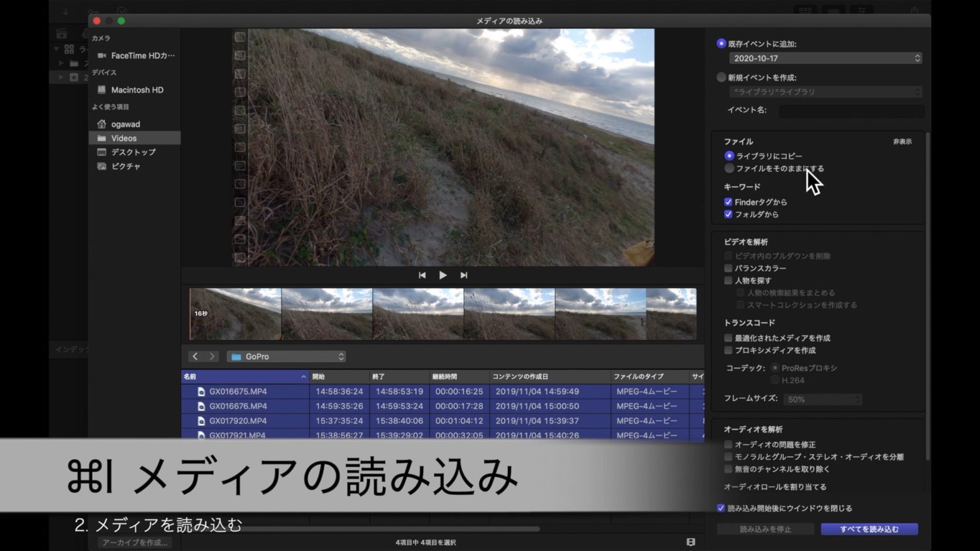Open the GoPro folder path dropdown
Viewport: 980px width, 551px height.
click(x=286, y=356)
